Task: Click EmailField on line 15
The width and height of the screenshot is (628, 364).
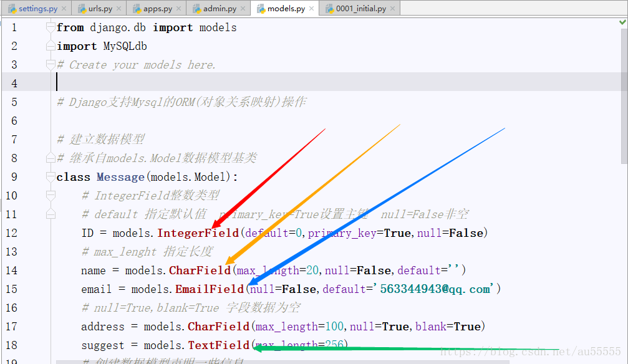Action: point(210,289)
